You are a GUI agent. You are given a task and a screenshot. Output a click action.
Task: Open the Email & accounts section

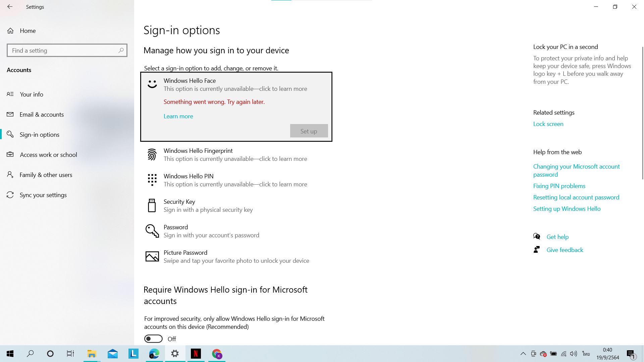tap(42, 115)
